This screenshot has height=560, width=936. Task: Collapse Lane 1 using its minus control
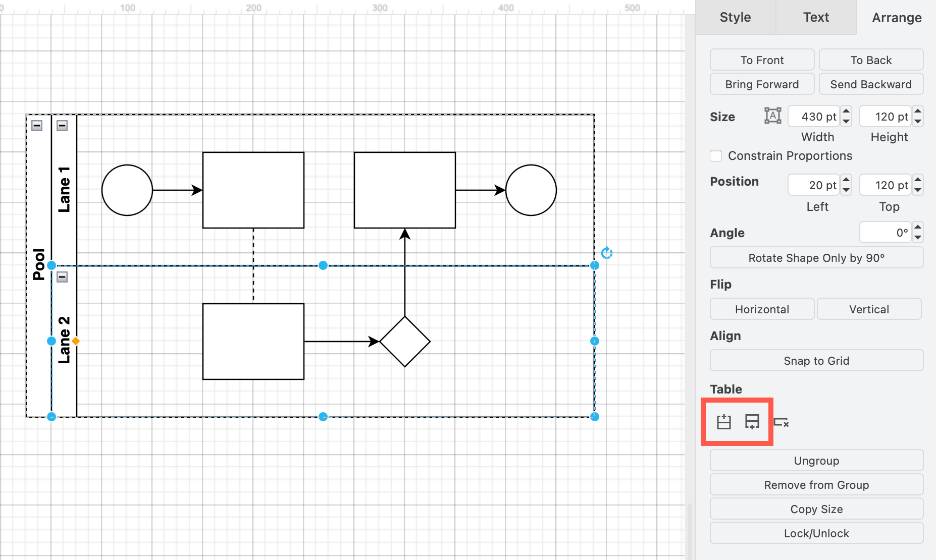coord(62,125)
